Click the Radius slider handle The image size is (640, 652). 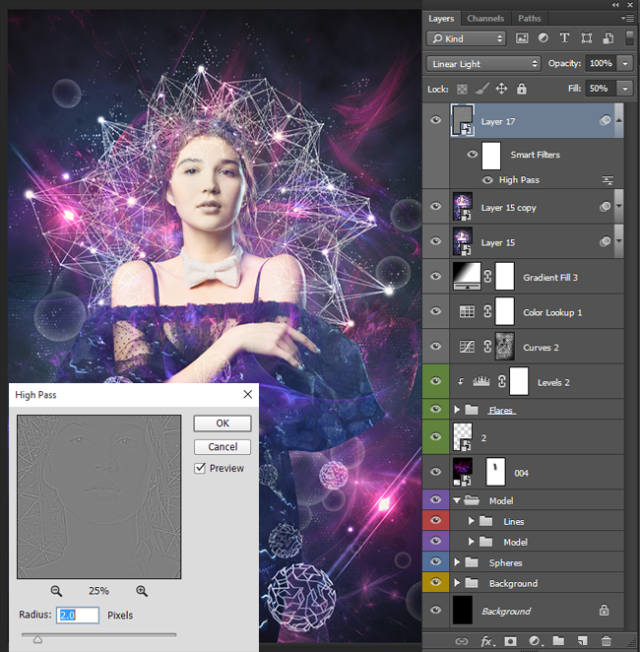(38, 639)
